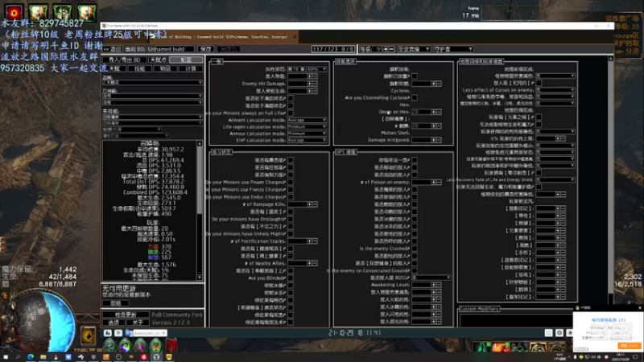
Task: Click the 忽略 ignore button
Action: 116,303
